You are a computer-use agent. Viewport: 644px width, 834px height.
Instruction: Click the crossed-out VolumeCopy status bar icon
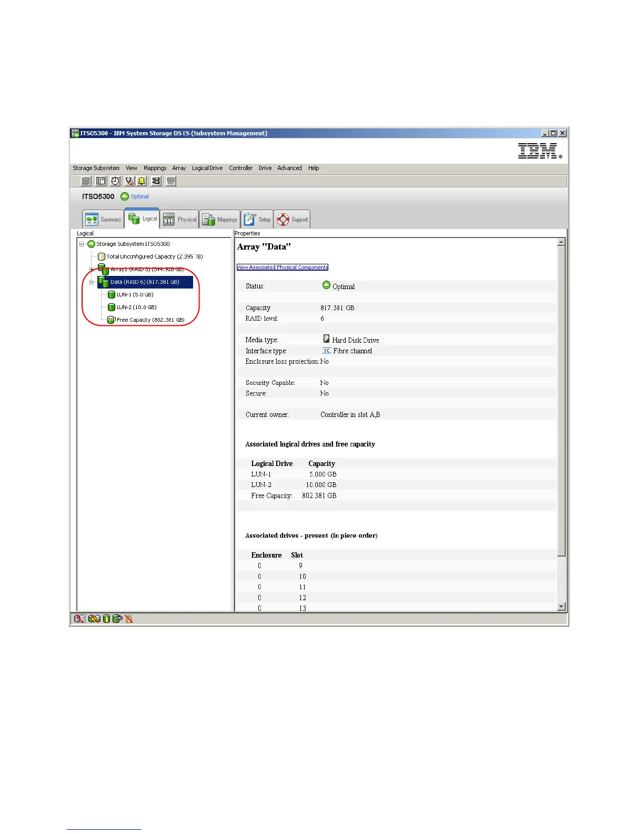coord(94,619)
